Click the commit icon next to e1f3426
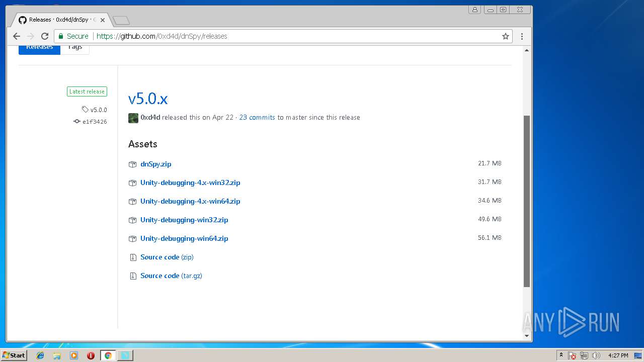Image resolution: width=644 pixels, height=362 pixels. [x=77, y=121]
